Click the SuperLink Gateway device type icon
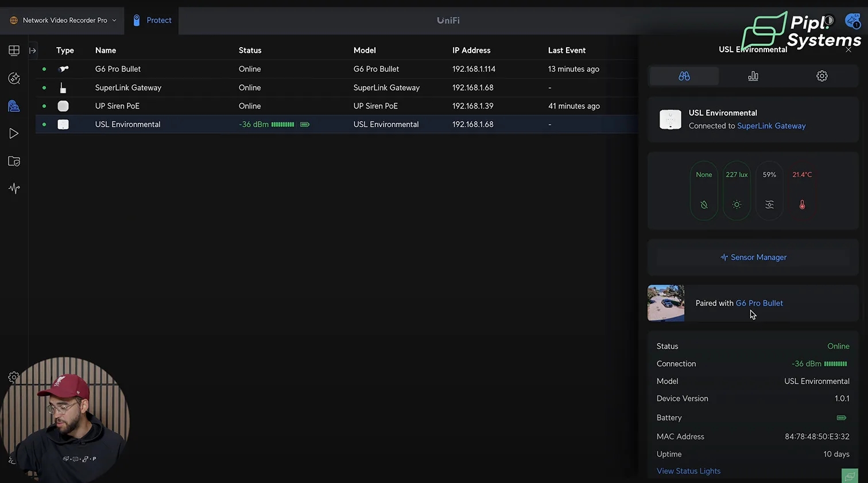This screenshot has height=483, width=868. pos(63,88)
